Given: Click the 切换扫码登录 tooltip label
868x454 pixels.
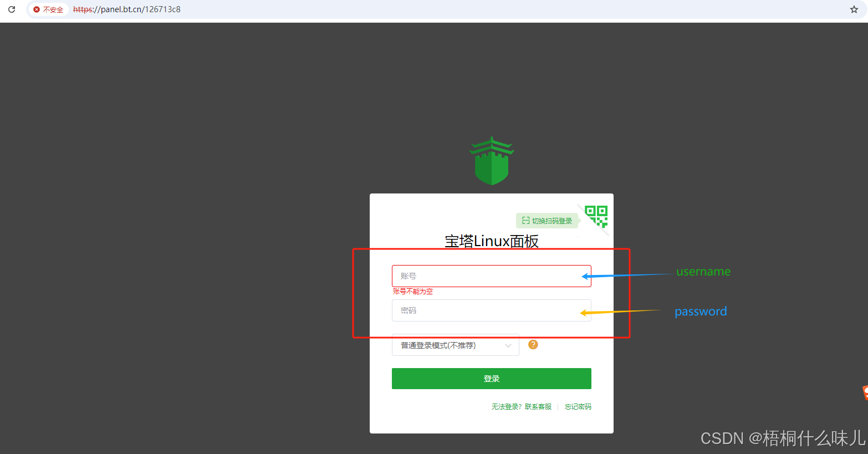Looking at the screenshot, I should pos(547,221).
